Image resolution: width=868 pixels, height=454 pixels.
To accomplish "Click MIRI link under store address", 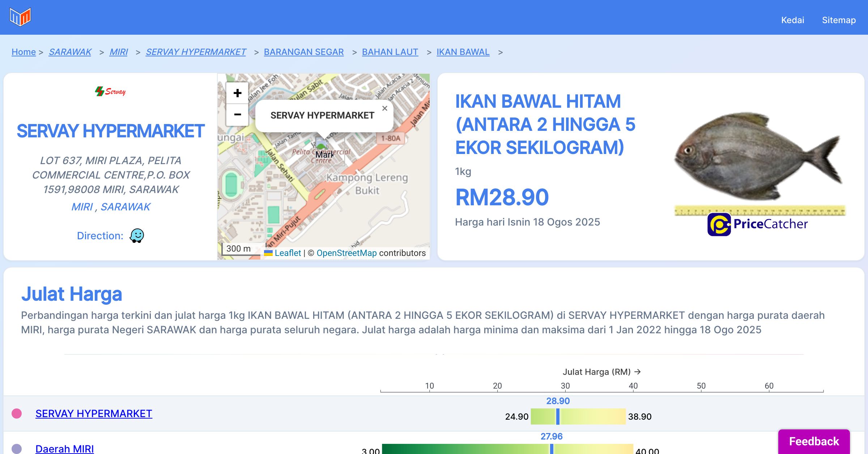I will pos(82,207).
